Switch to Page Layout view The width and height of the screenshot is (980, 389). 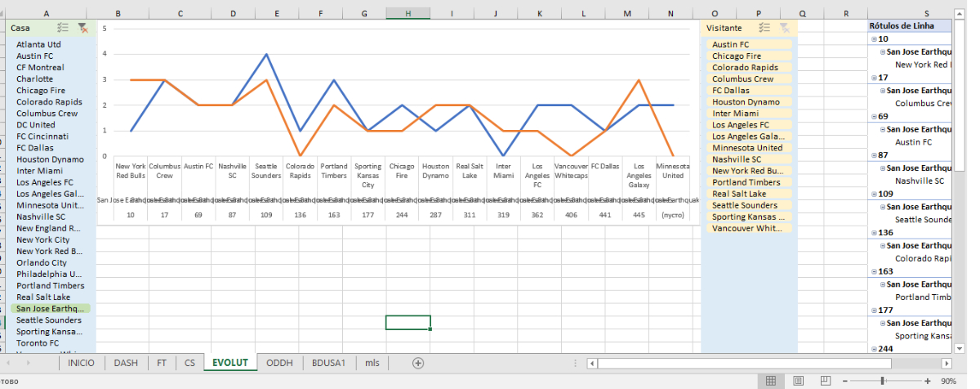(x=798, y=381)
